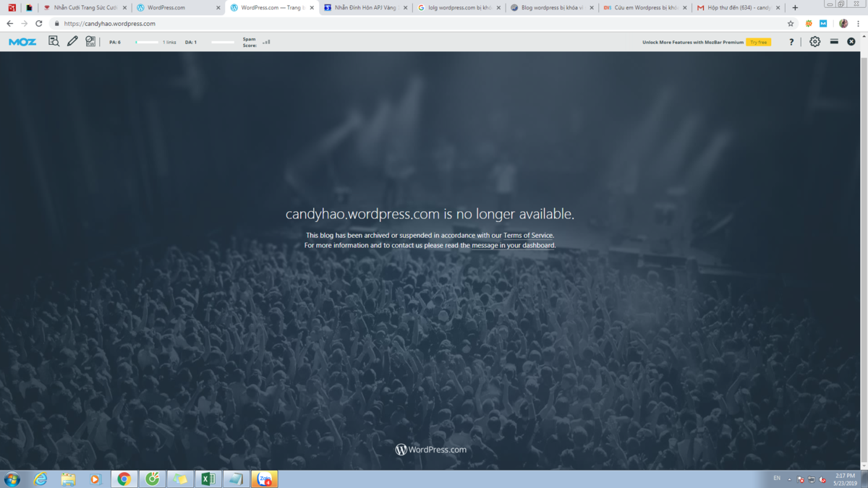Open the message in your dashboard link
Viewport: 868px width, 488px height.
pyautogui.click(x=514, y=246)
